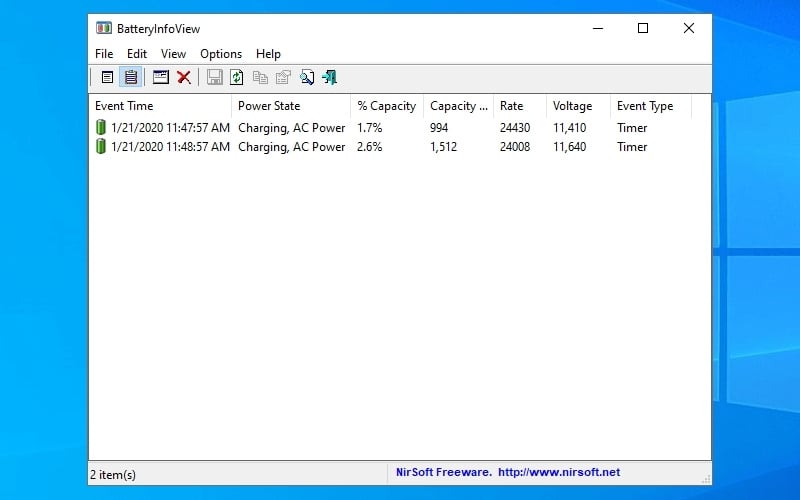The image size is (800, 500).
Task: Maximize the BatteryInfoView window
Action: coord(643,28)
